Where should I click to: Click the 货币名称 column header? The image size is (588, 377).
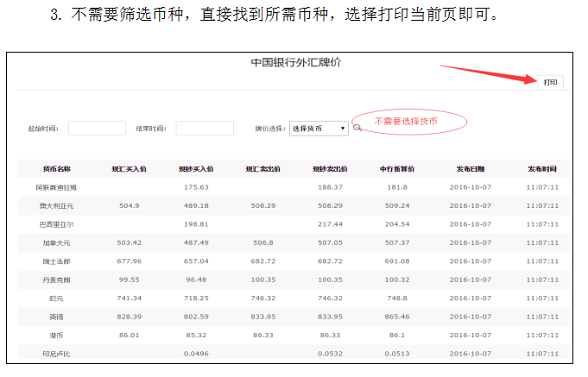click(x=57, y=168)
